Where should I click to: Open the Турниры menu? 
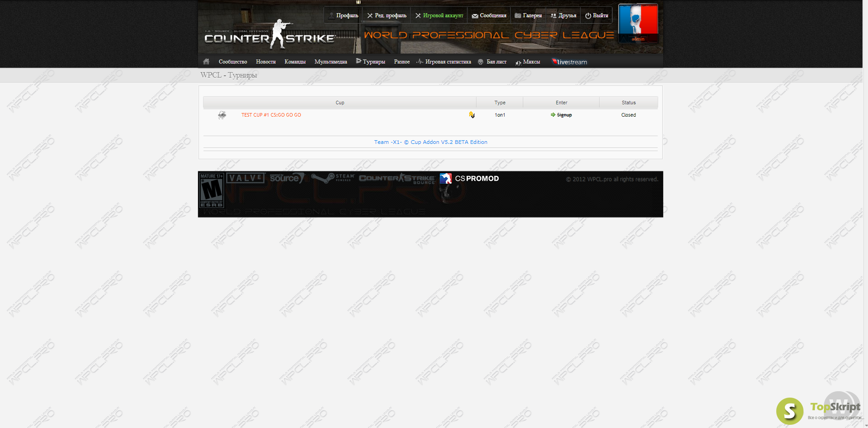pos(371,62)
